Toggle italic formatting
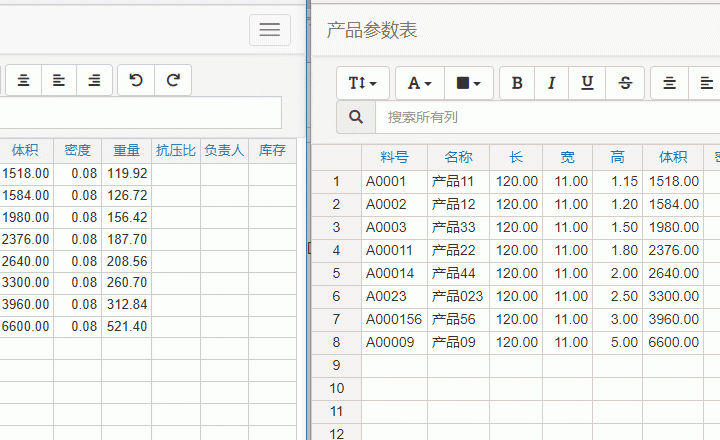 pos(551,83)
